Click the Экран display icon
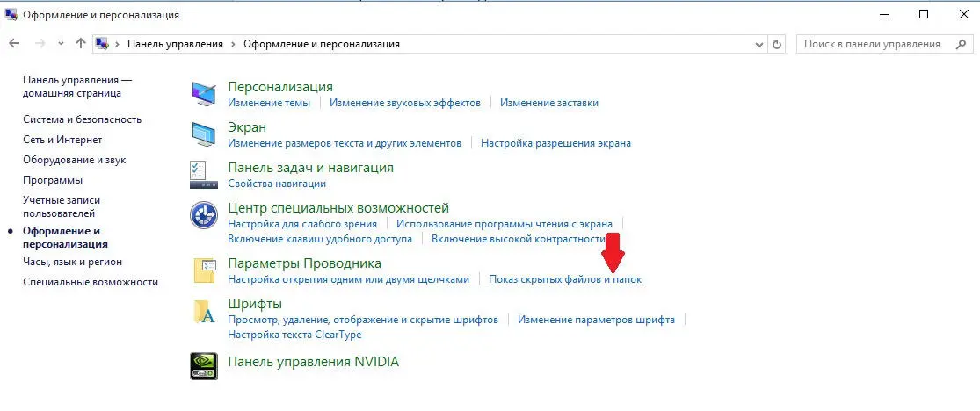This screenshot has height=411, width=980. coord(204,134)
